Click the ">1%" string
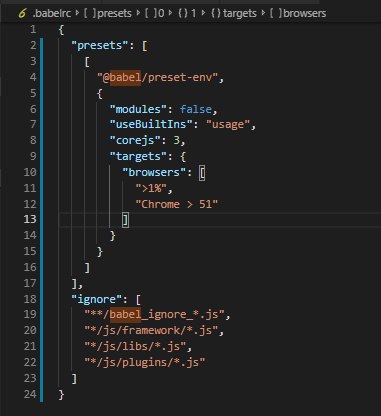 [151, 188]
